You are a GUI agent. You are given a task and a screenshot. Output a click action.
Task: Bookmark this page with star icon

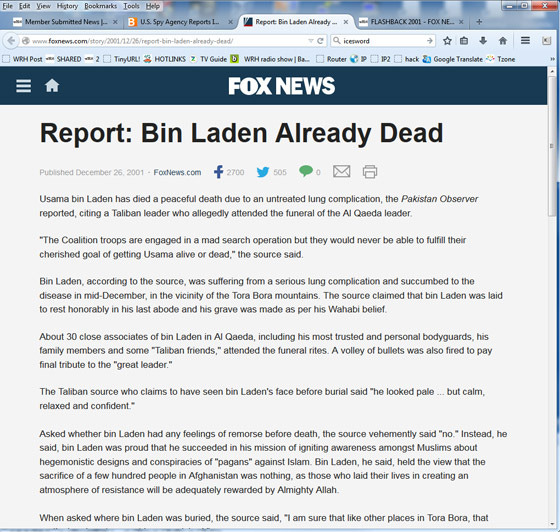click(x=447, y=41)
